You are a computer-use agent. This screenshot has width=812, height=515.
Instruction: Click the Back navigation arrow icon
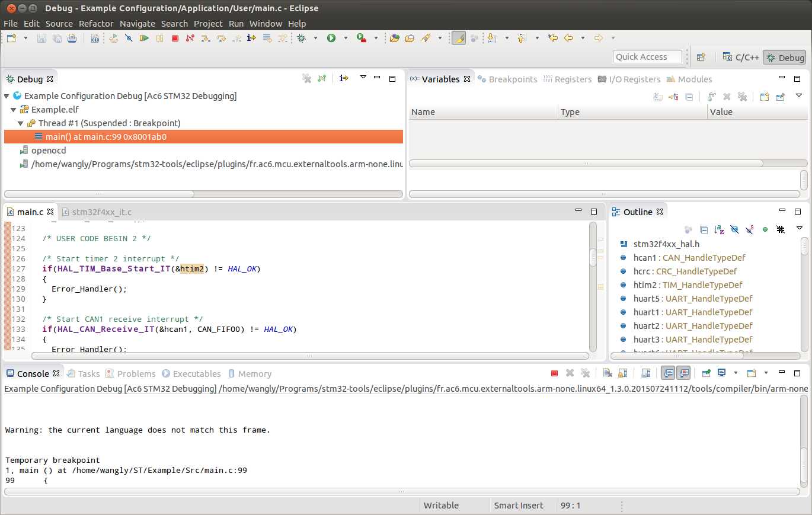[568, 39]
